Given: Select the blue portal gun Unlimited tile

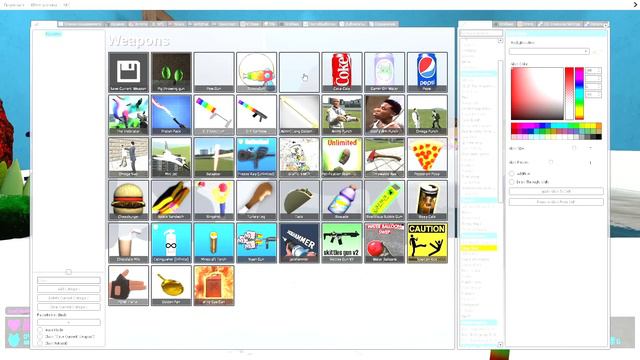Looking at the screenshot, I should point(256,157).
